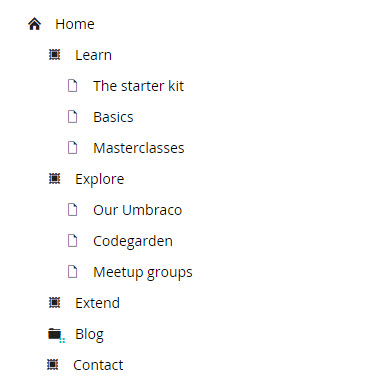Click the page icon next to Basics
387x392 pixels.
[72, 117]
